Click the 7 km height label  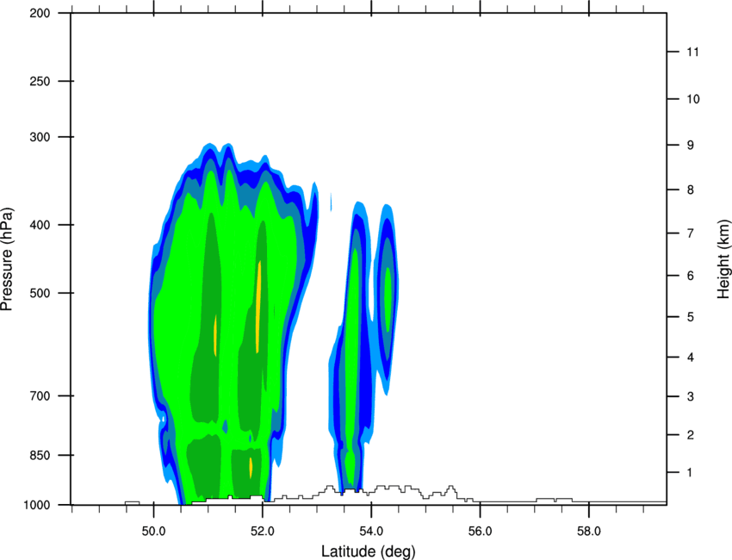pyautogui.click(x=691, y=233)
